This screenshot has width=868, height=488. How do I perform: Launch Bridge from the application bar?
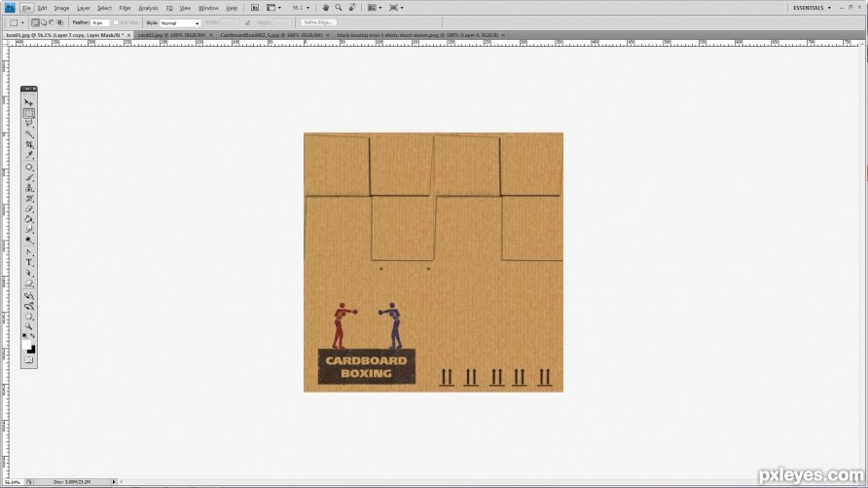click(x=255, y=8)
